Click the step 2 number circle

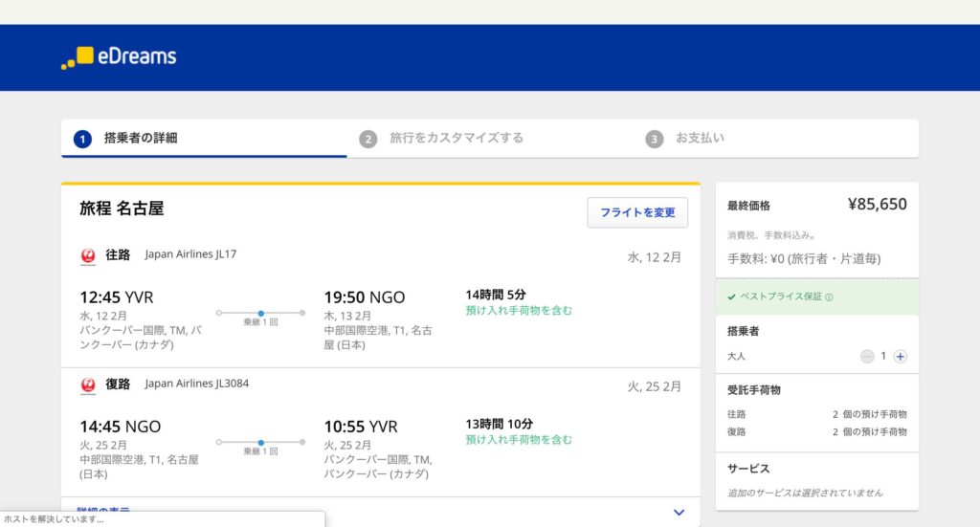point(368,139)
